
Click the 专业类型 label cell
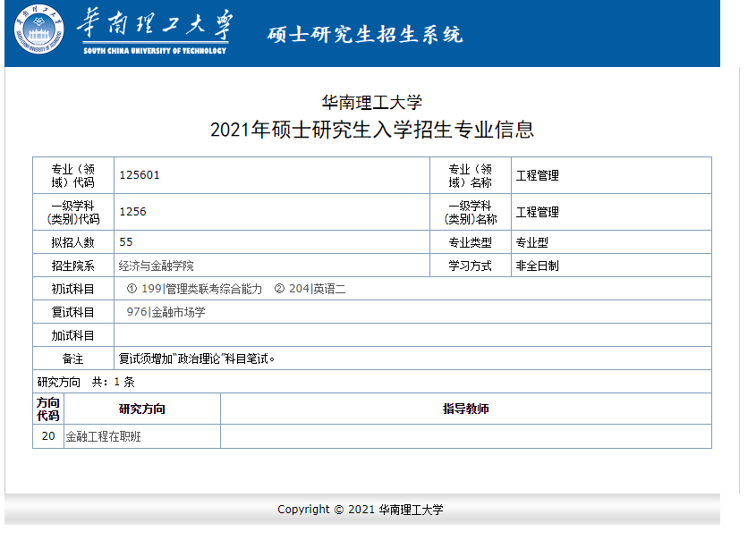pyautogui.click(x=471, y=241)
